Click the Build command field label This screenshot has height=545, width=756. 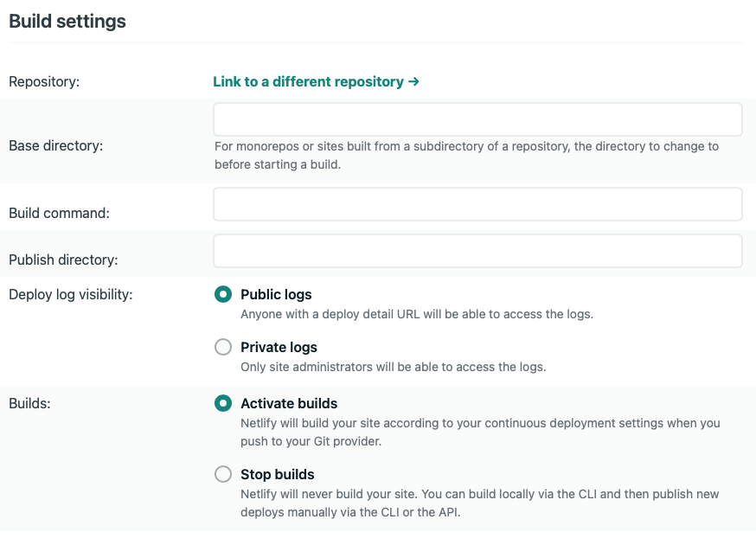pyautogui.click(x=60, y=213)
